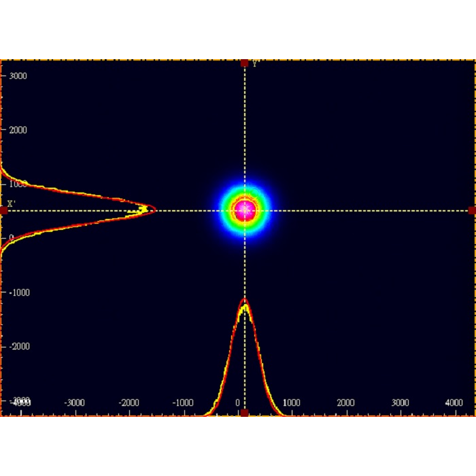
Task: Click the 4000 tick label on the horizontal axis
Action: 454,403
